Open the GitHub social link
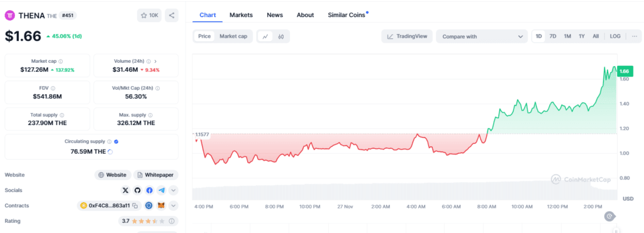This screenshot has width=644, height=233. (x=138, y=190)
